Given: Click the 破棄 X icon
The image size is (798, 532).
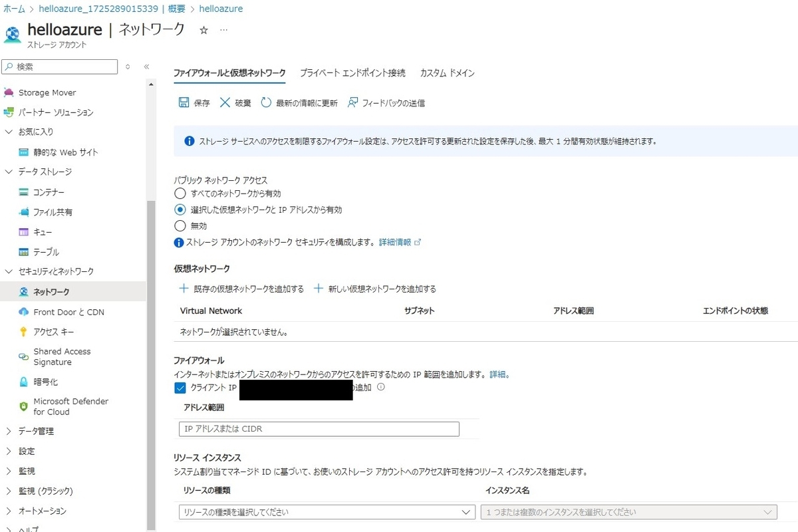Looking at the screenshot, I should [225, 102].
